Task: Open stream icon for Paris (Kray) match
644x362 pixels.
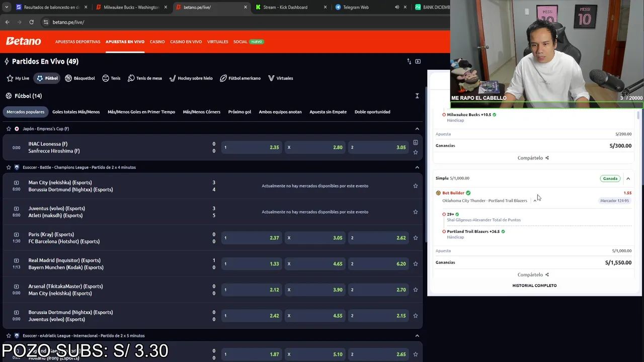Action: coord(16,234)
